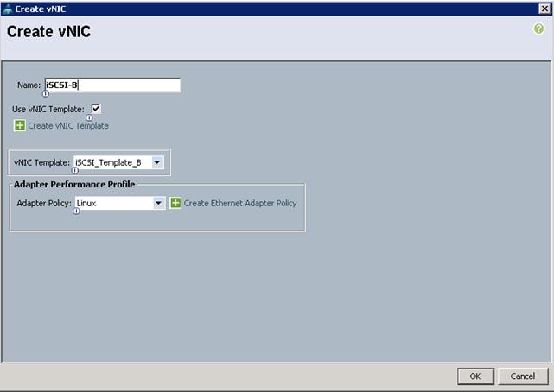Click the Create vNIC title bar app icon
The height and width of the screenshot is (392, 554).
click(7, 9)
